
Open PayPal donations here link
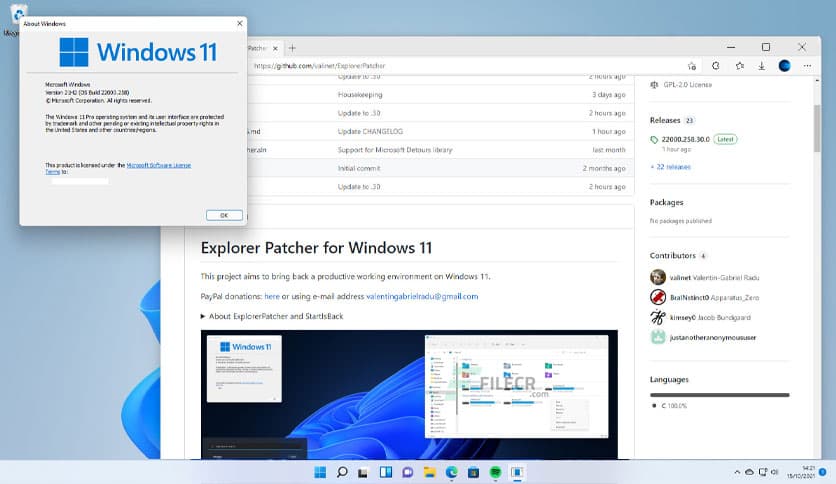click(272, 296)
